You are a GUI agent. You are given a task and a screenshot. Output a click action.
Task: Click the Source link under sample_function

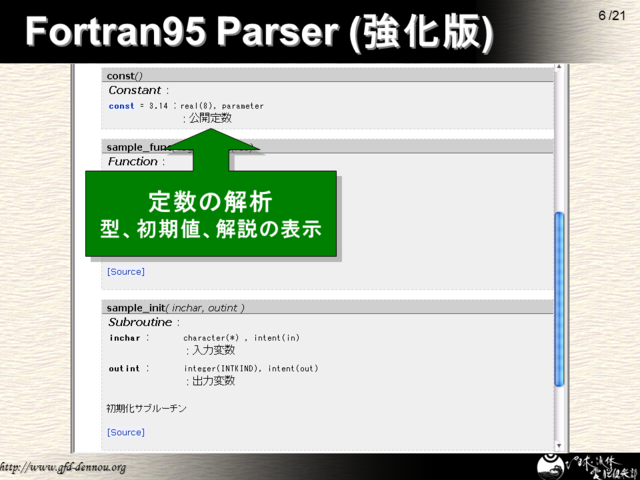click(126, 271)
